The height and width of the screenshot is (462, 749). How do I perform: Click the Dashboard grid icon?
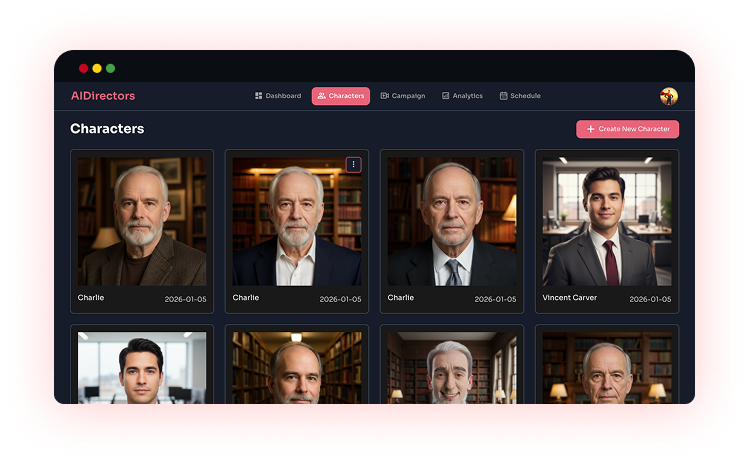[x=258, y=96]
